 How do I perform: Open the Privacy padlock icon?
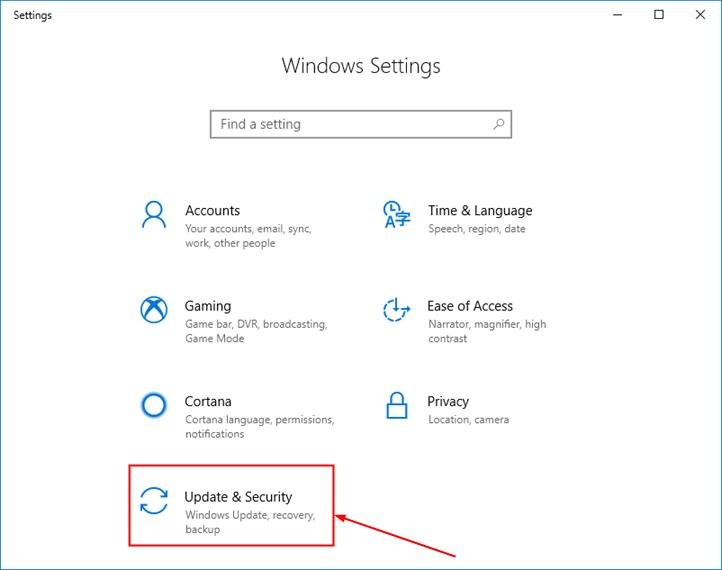[396, 405]
